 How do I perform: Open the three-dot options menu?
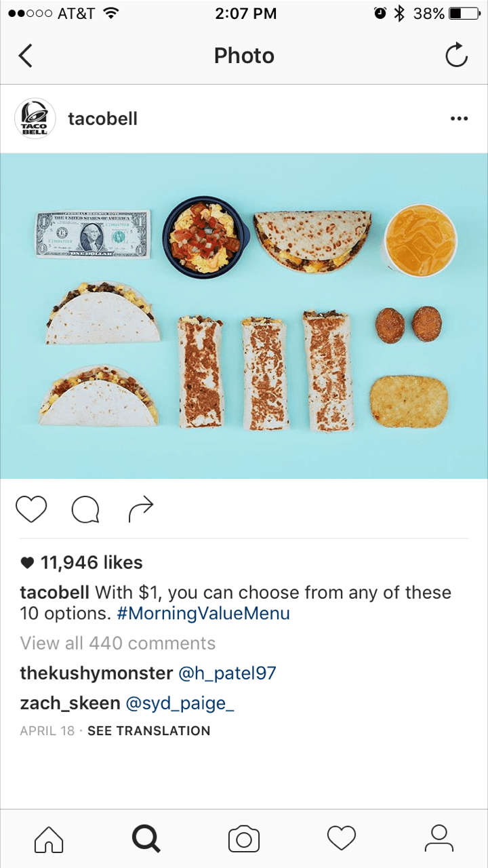pos(459,119)
